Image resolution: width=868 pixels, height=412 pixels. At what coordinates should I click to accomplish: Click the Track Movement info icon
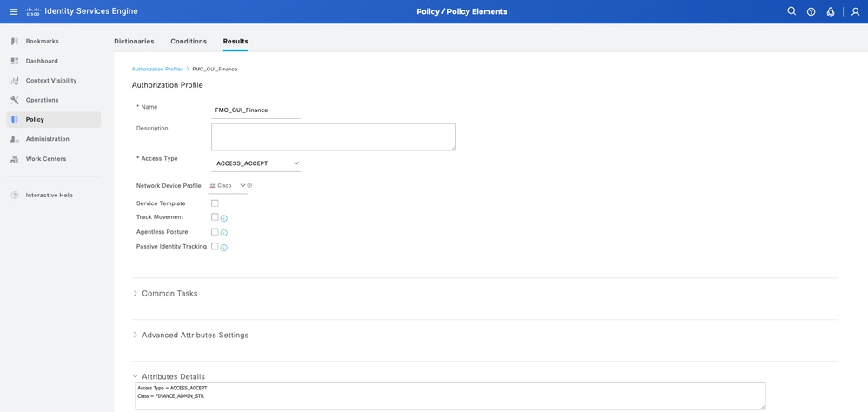(224, 218)
